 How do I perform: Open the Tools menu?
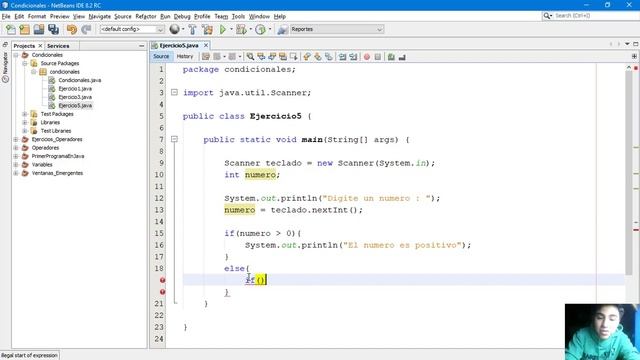coord(238,16)
